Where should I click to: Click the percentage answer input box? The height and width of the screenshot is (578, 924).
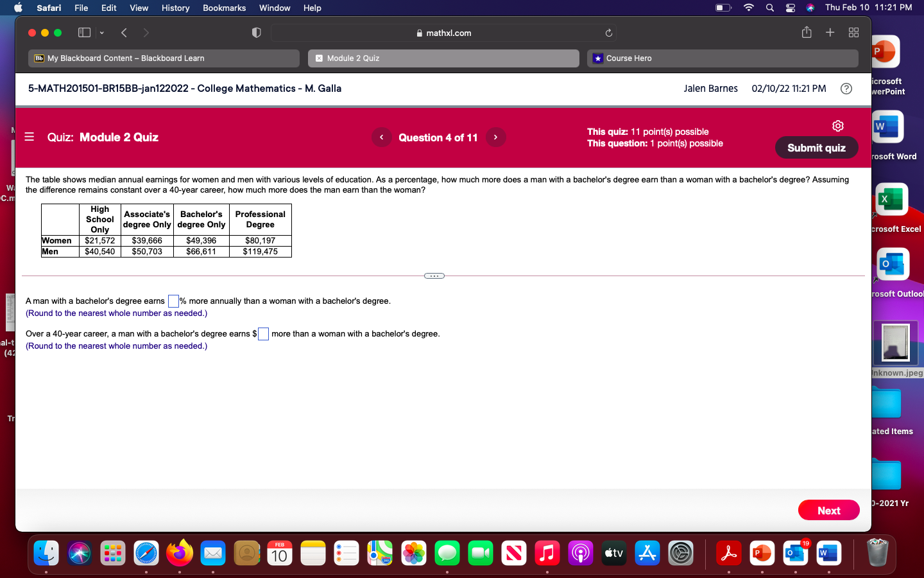(x=173, y=301)
